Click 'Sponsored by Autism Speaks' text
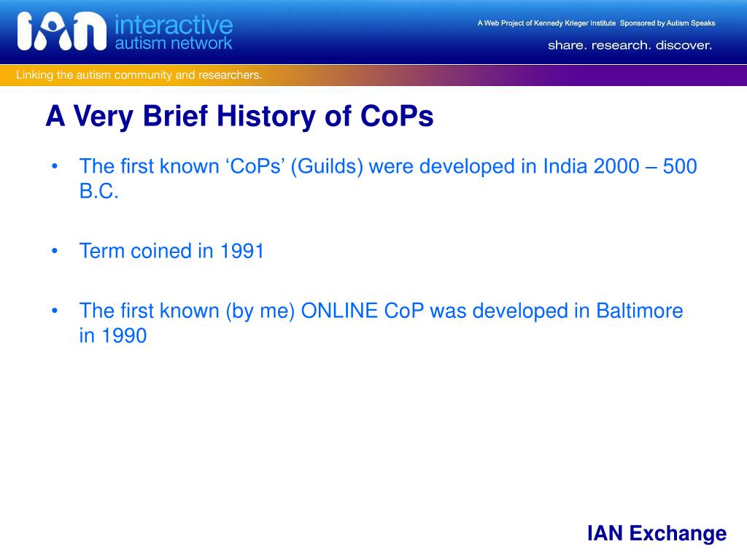 [x=667, y=23]
